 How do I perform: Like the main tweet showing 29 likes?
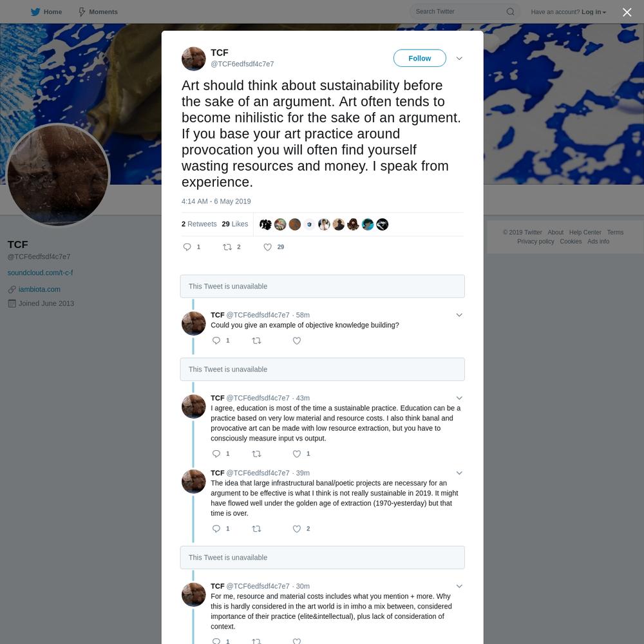(x=267, y=247)
